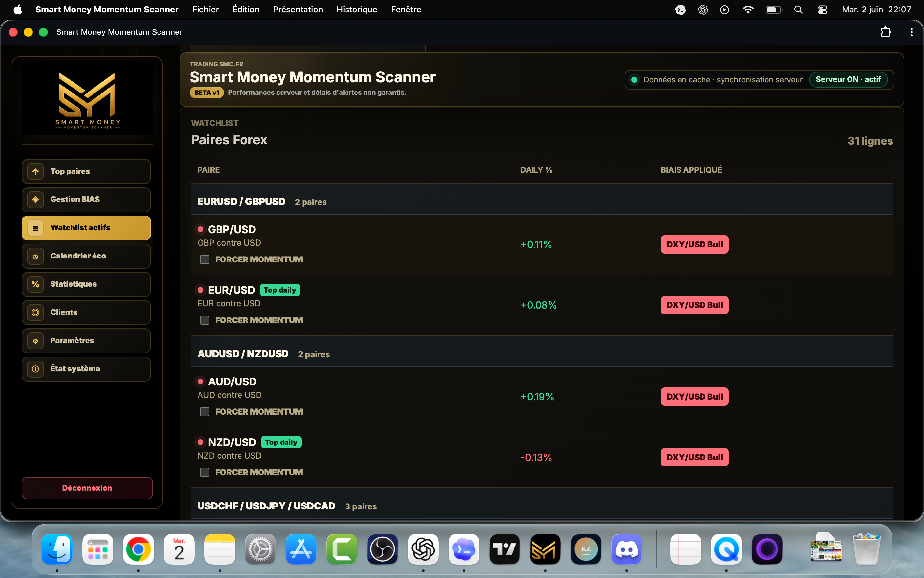This screenshot has width=924, height=578.
Task: Click DXY/USD Bull badge on AUD/USD row
Action: point(694,396)
